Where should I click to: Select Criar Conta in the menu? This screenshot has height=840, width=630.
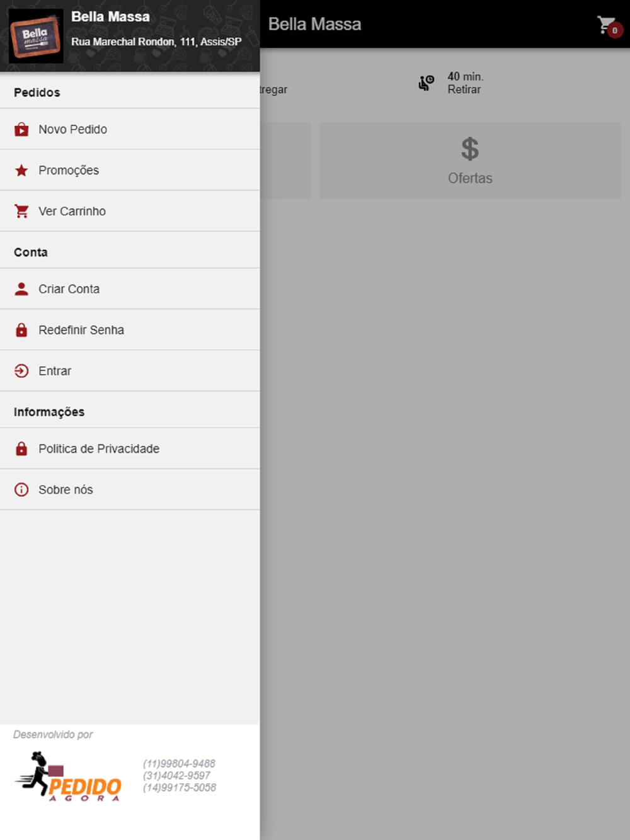click(x=130, y=289)
